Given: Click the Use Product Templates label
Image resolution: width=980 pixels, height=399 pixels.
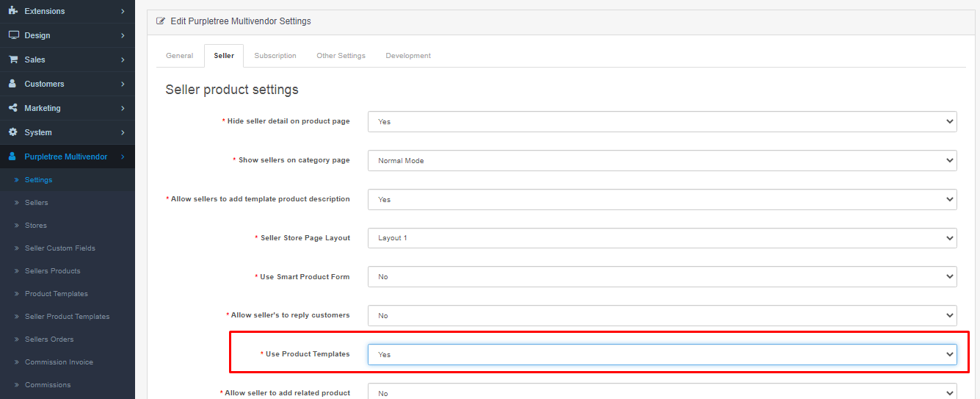Looking at the screenshot, I should (308, 354).
